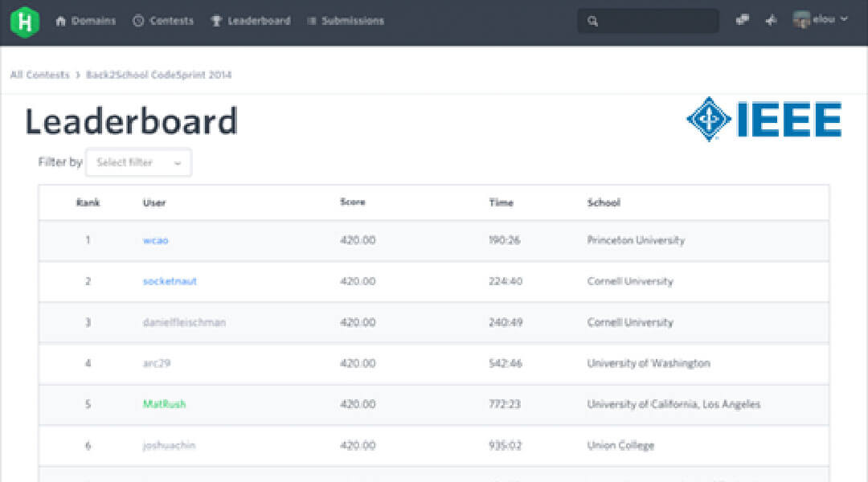Click the list icon beside Submissions

312,21
